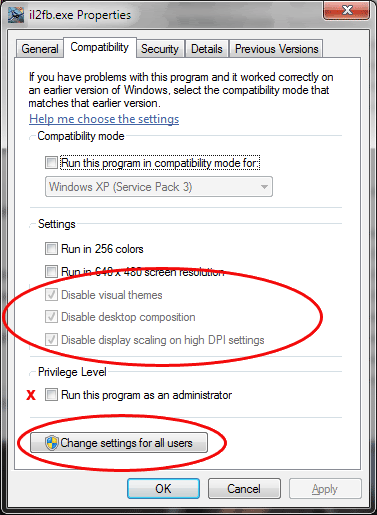Open the Previous Versions tab

tap(277, 49)
